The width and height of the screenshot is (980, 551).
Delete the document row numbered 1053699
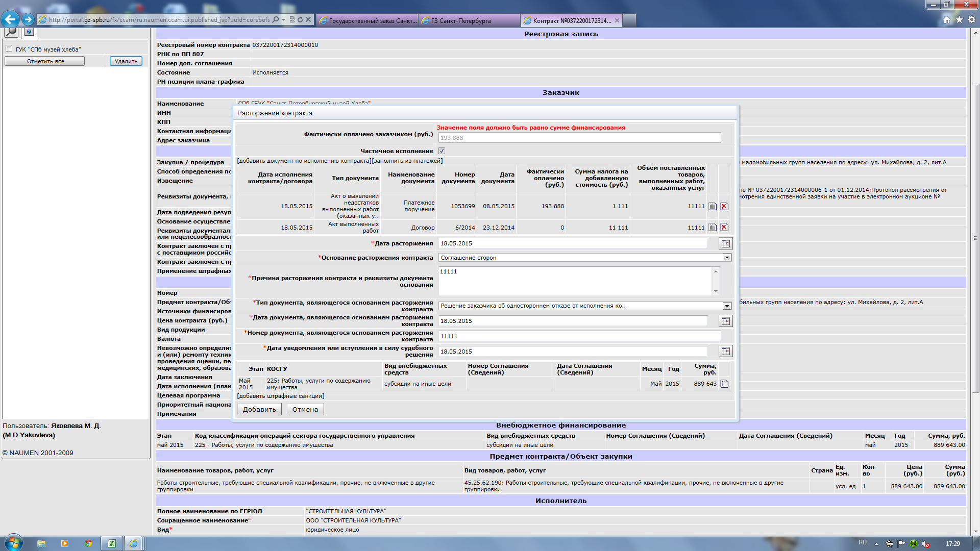pos(724,206)
